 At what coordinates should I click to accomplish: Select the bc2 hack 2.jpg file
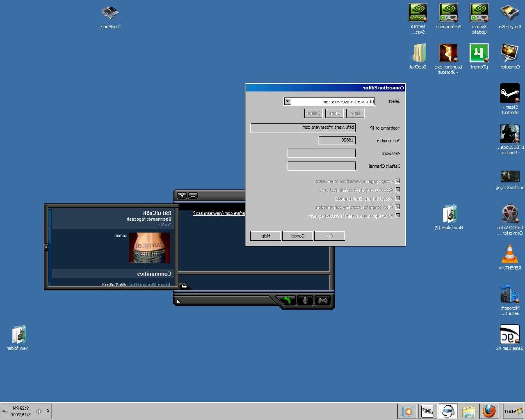tap(510, 180)
